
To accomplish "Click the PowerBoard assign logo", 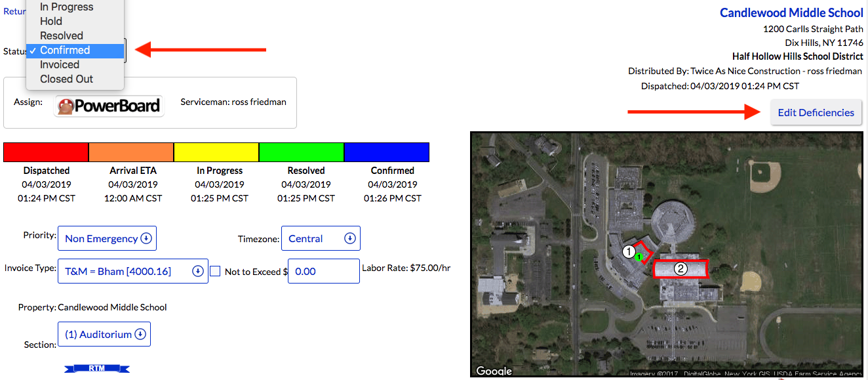I will click(109, 106).
